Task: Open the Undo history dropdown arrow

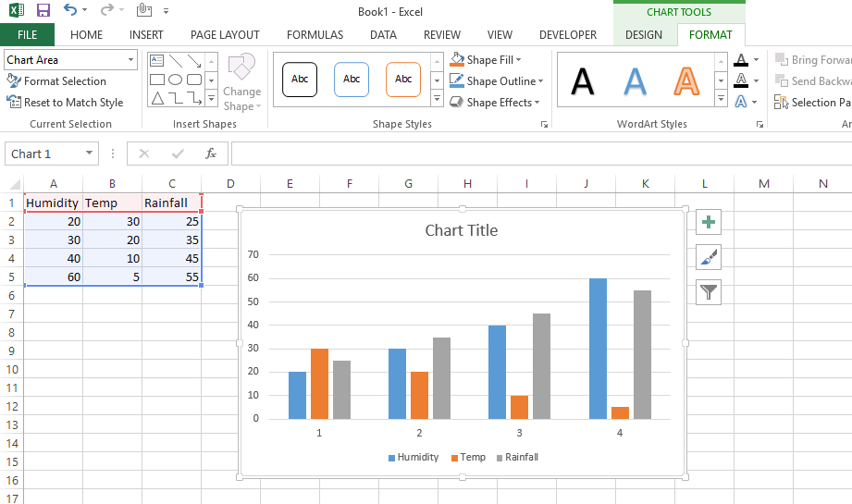Action: point(84,10)
